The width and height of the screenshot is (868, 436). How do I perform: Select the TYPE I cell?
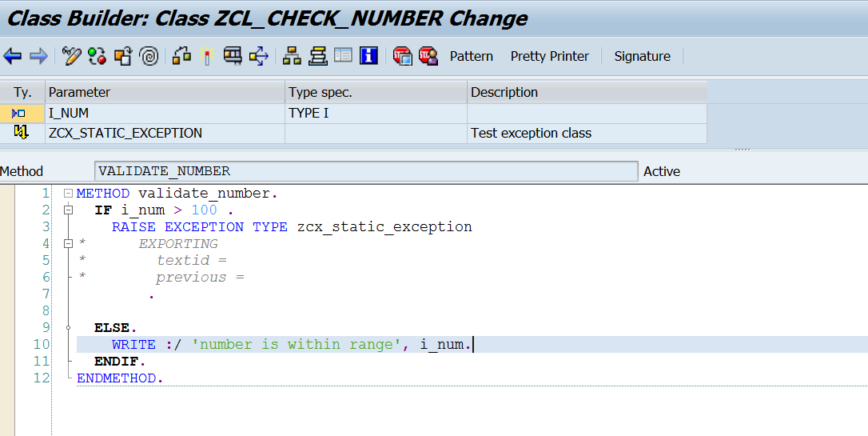point(376,113)
